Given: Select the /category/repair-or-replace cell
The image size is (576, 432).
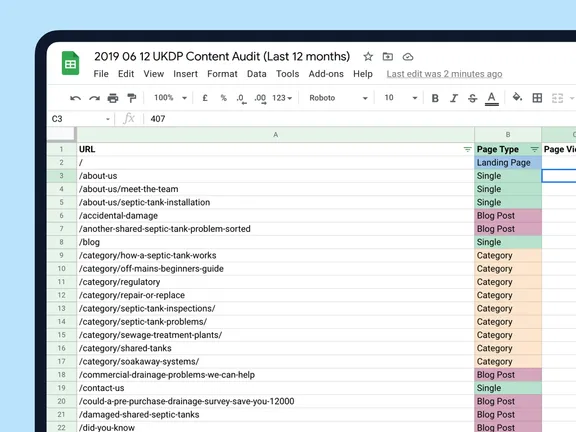Looking at the screenshot, I should pyautogui.click(x=276, y=295).
